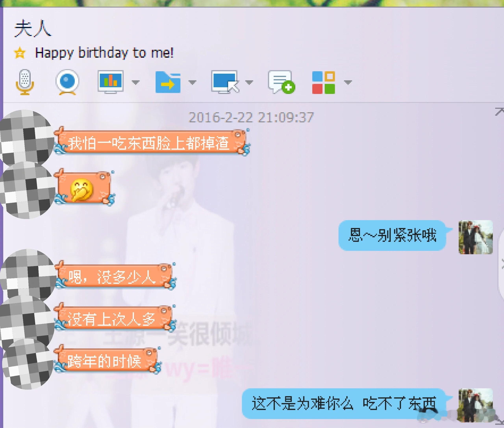Start a voice call with microphone icon
The image size is (504, 428).
[x=25, y=82]
